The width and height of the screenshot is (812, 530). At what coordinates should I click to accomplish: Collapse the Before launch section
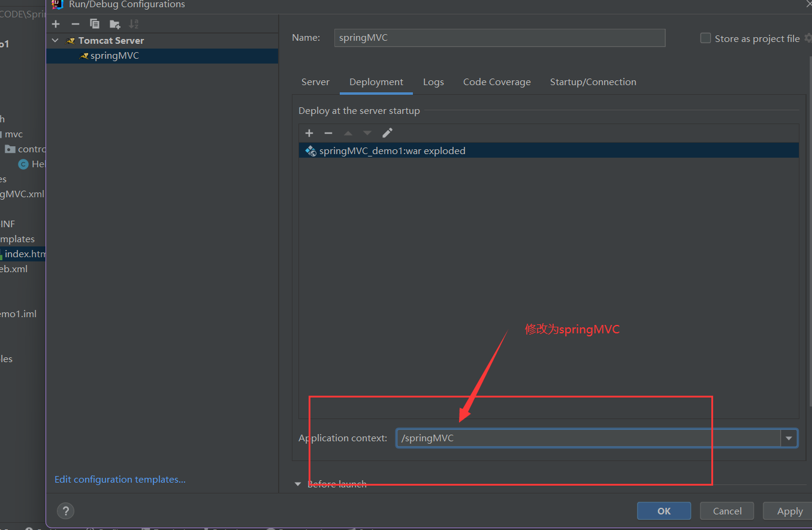[x=298, y=484]
